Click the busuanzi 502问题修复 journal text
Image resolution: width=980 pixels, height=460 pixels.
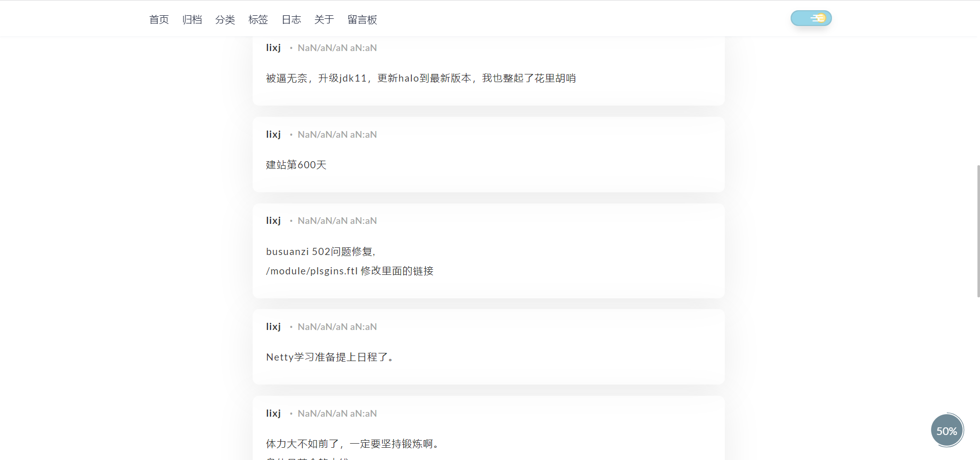tap(321, 251)
